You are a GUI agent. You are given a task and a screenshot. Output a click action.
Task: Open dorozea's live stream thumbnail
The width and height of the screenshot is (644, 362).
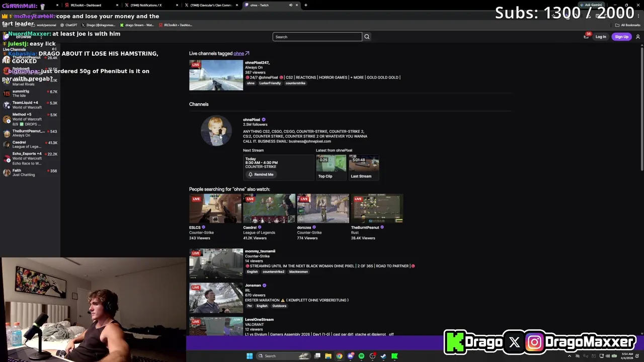coord(323,208)
